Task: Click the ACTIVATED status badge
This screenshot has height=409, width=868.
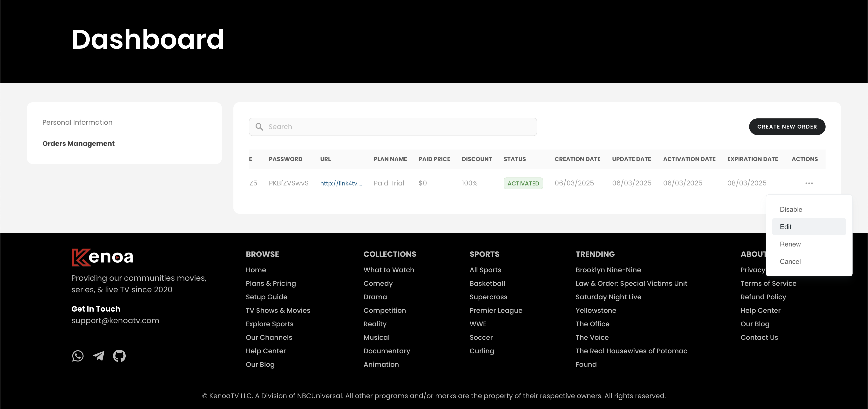Action: [523, 183]
